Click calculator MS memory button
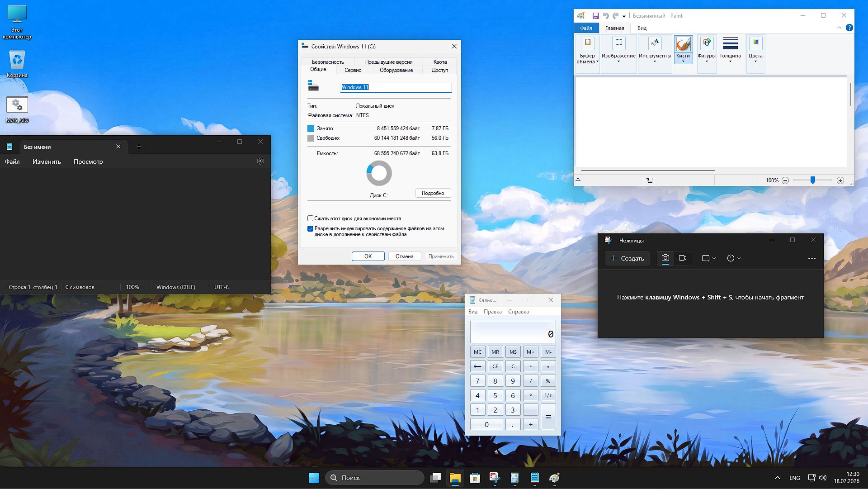This screenshot has width=868, height=489. (513, 352)
